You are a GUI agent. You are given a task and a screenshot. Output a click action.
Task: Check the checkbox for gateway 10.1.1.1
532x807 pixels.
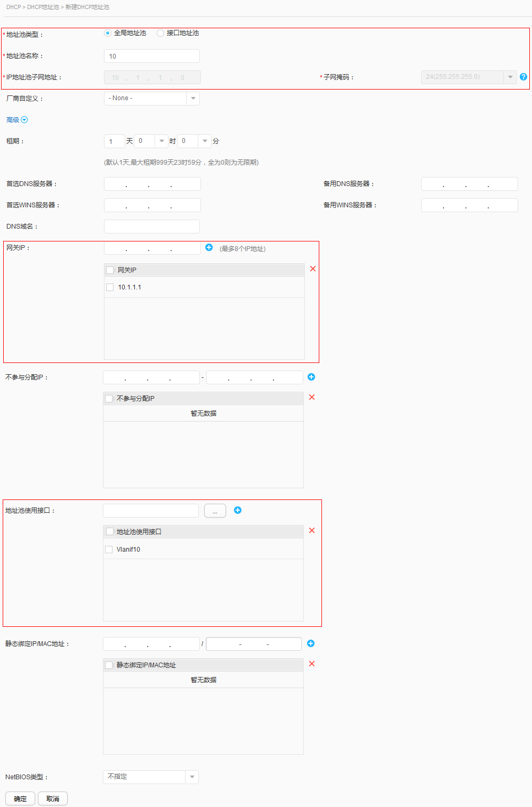[110, 287]
